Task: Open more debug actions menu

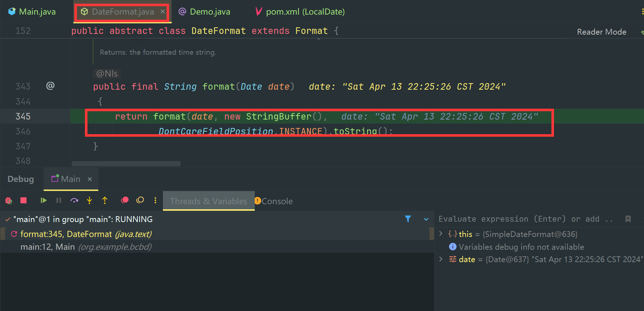Action: point(155,200)
